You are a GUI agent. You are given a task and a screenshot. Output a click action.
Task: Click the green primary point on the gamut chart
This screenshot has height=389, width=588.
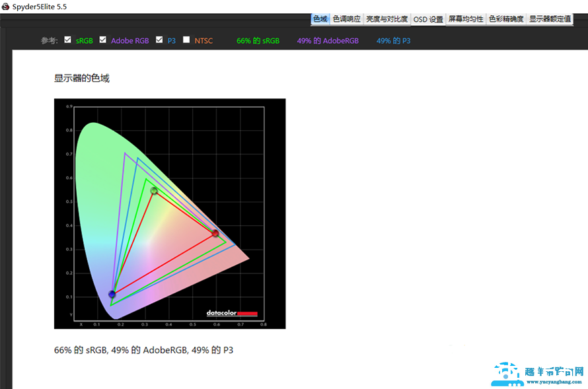(154, 191)
